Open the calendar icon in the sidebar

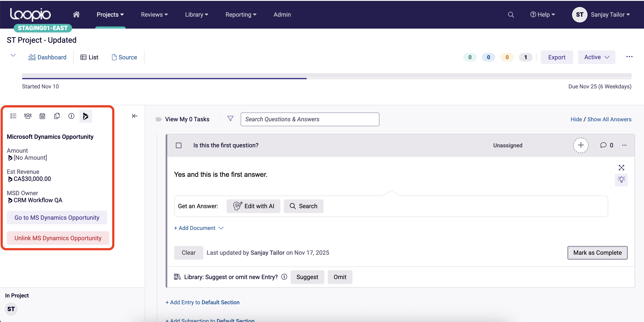[42, 116]
